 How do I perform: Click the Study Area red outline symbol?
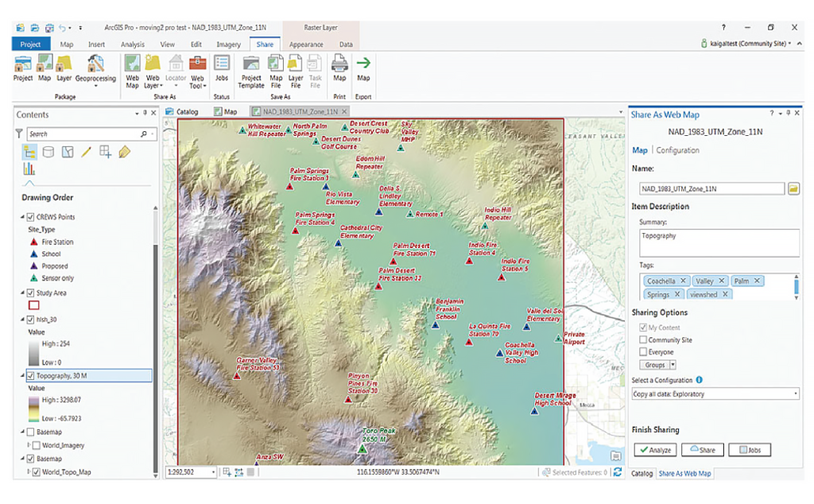(x=33, y=304)
